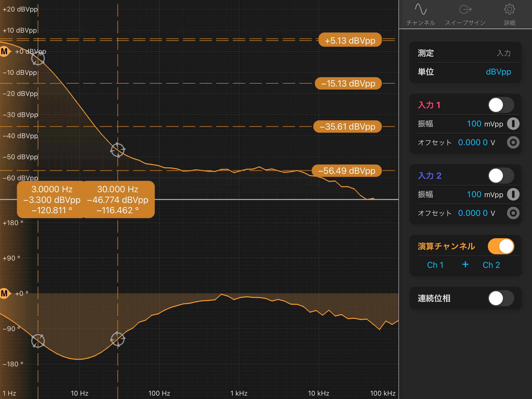Click the +180 ° phase axis label
The width and height of the screenshot is (532, 399).
click(x=13, y=223)
